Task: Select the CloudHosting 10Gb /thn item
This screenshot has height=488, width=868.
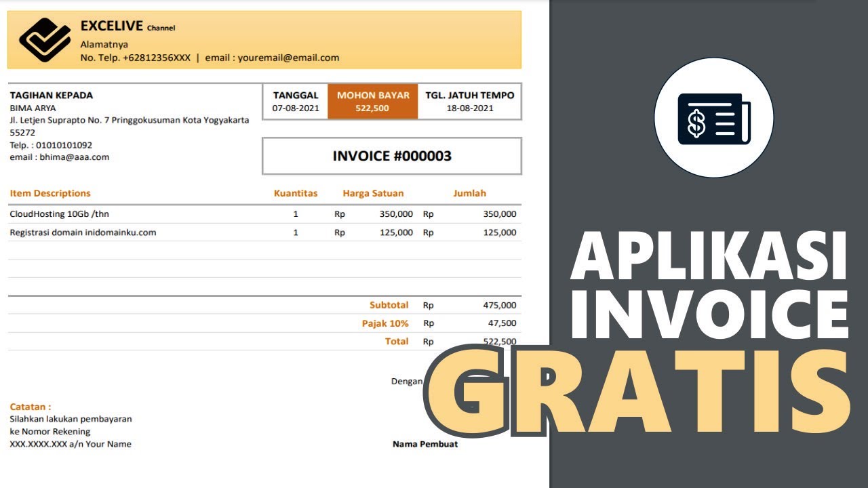Action: pos(59,214)
